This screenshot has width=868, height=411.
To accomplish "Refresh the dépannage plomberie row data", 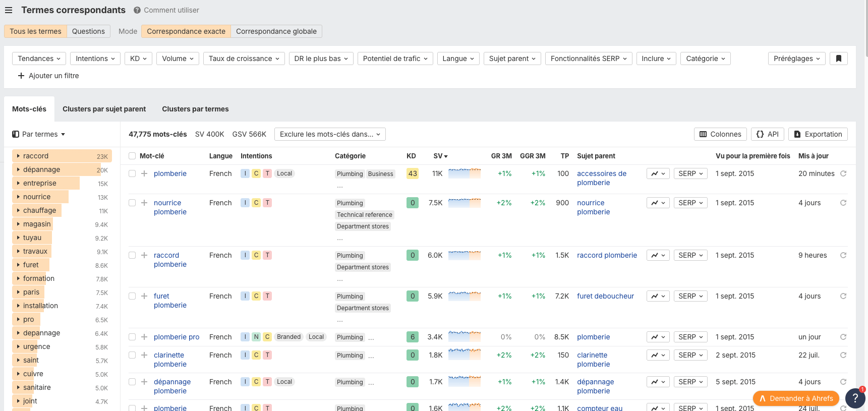I will [843, 382].
